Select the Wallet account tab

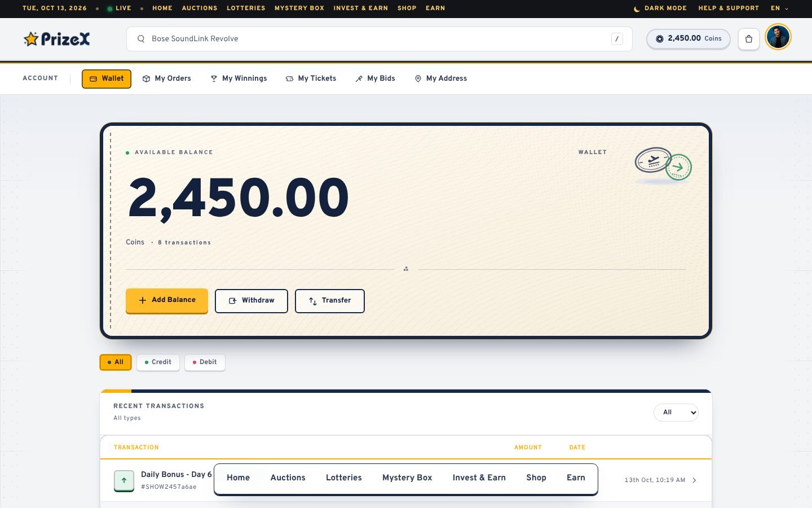[x=107, y=79]
